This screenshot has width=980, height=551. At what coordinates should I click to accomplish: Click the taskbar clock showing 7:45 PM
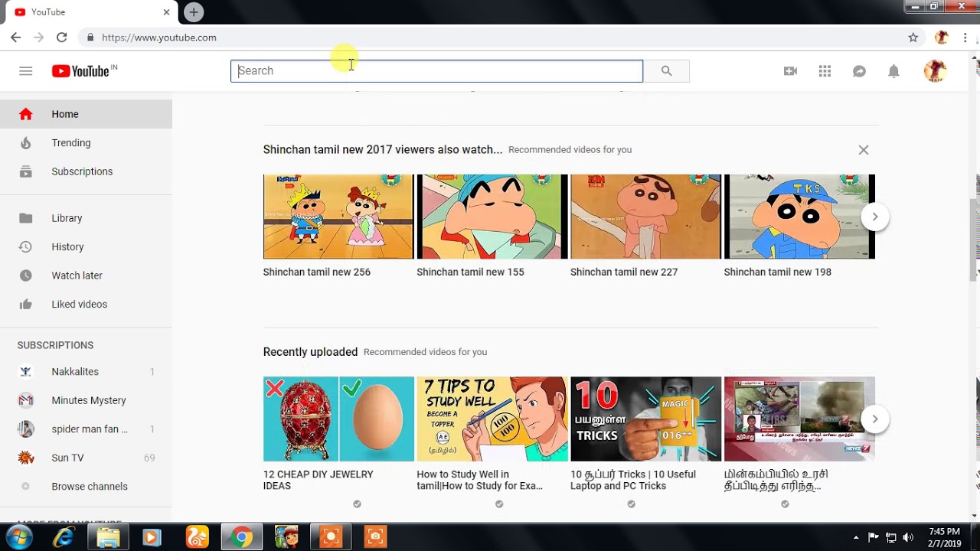click(944, 537)
